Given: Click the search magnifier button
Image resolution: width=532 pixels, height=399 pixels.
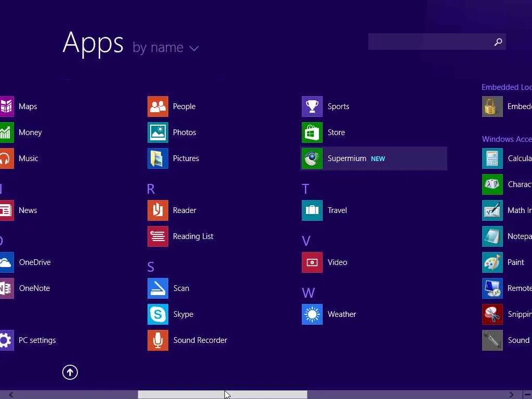Looking at the screenshot, I should coord(498,42).
